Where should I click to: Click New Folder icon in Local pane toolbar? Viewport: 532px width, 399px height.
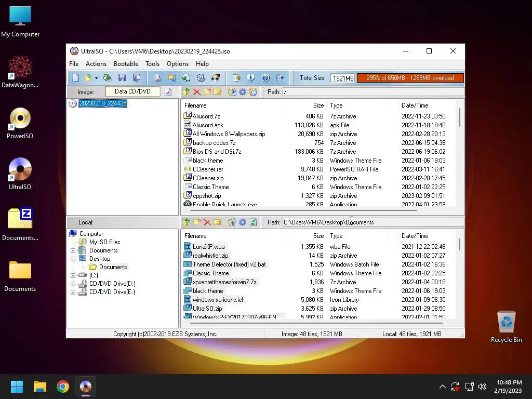tap(197, 222)
